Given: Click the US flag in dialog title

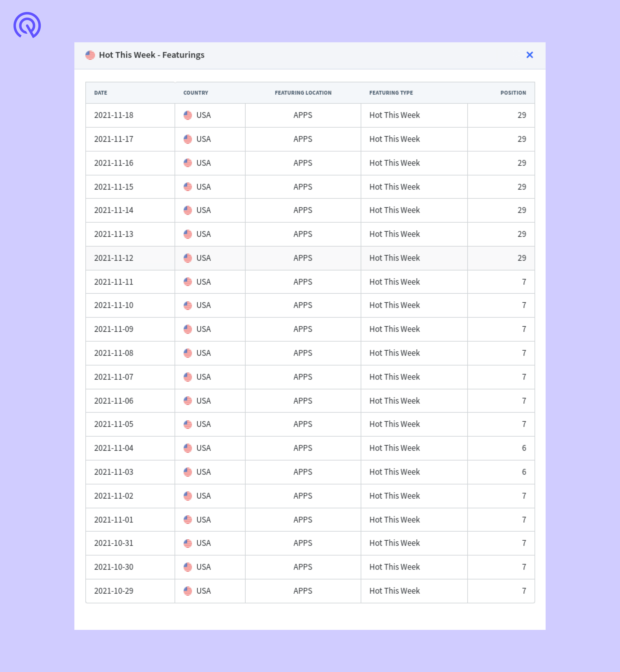Looking at the screenshot, I should 90,55.
